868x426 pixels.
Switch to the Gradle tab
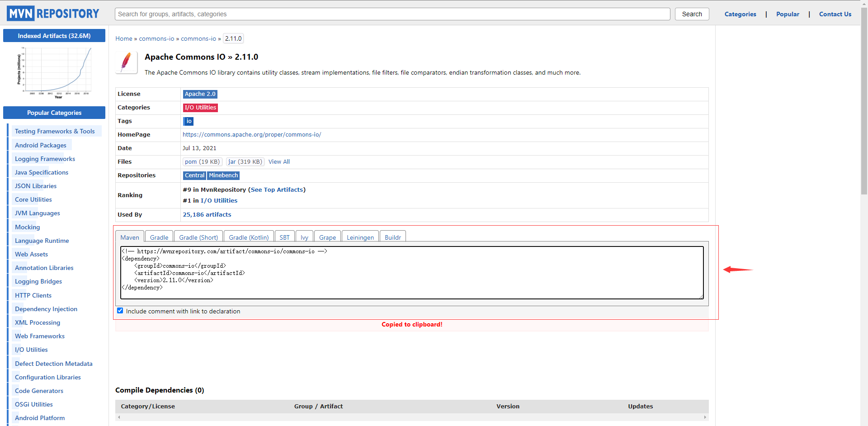(x=159, y=237)
